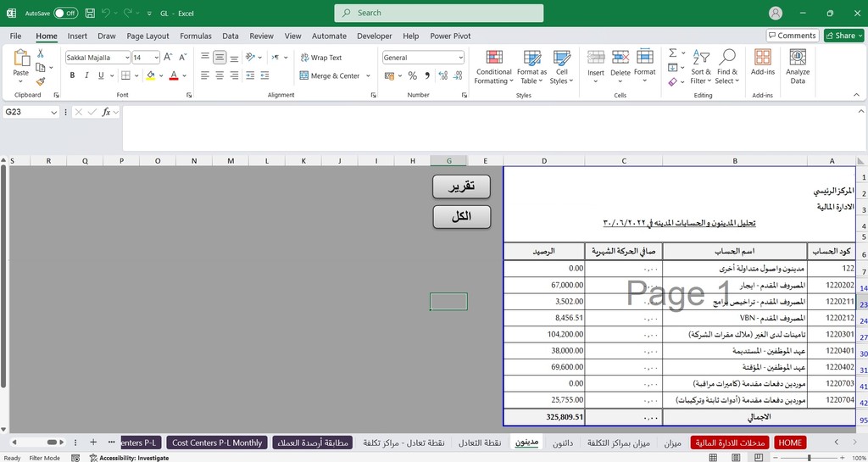Switch to Cost Centers P-L Monthly sheet

click(x=217, y=443)
